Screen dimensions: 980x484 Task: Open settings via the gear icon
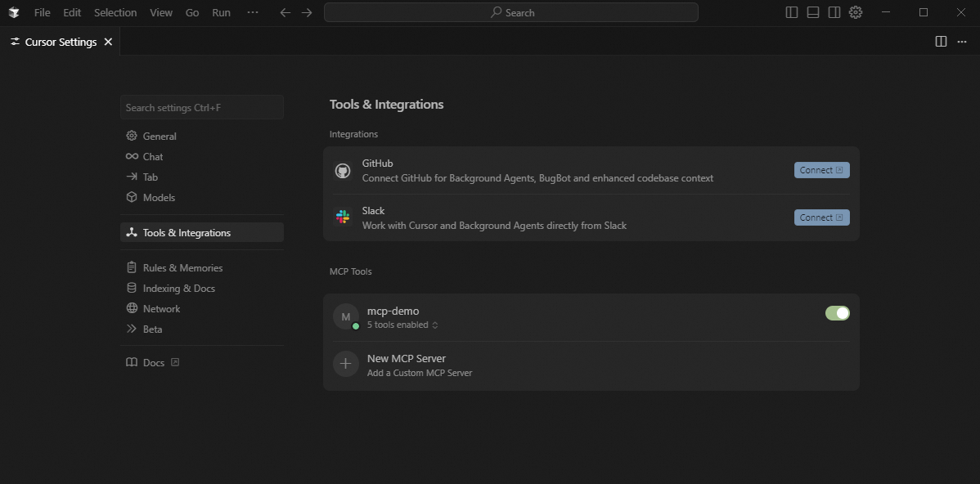856,12
